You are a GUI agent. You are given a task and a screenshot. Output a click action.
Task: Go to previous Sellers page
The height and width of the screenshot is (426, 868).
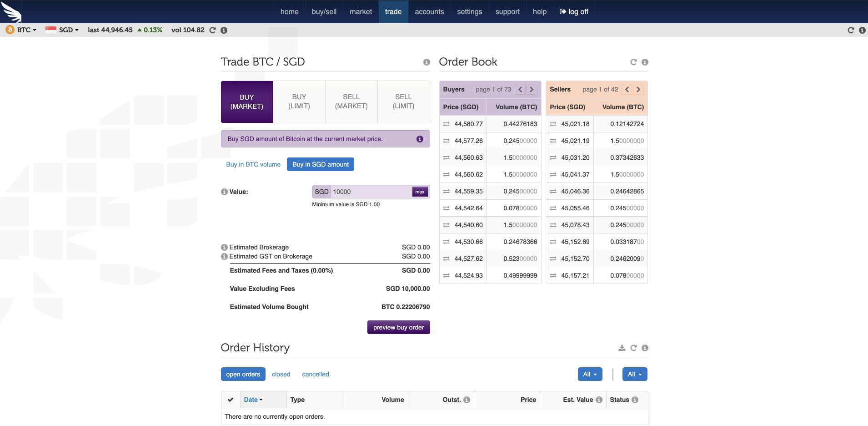[x=627, y=89]
